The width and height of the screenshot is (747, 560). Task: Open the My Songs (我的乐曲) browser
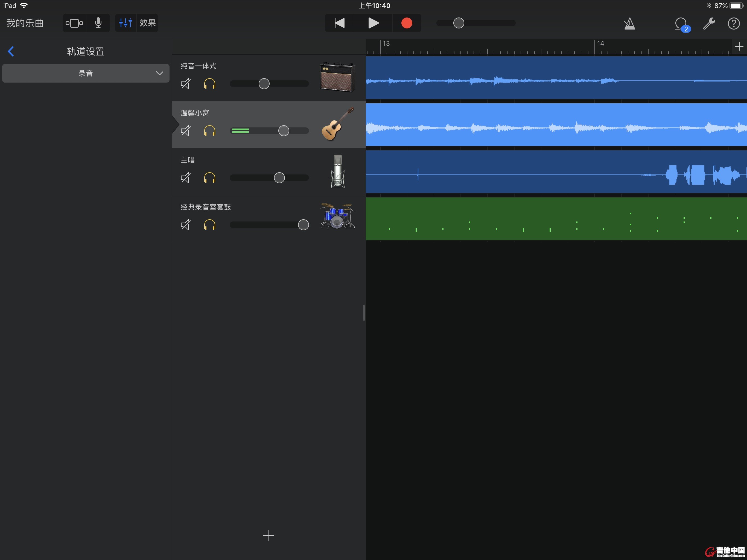25,23
